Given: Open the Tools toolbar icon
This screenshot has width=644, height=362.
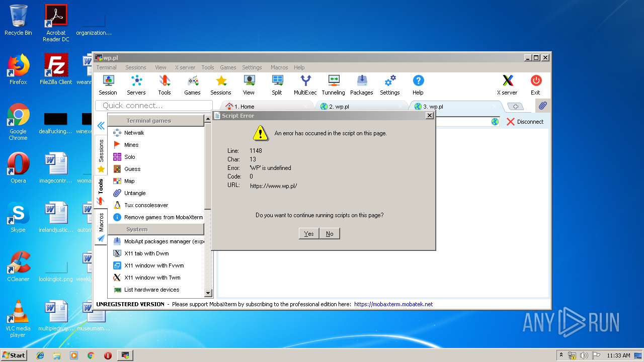Looking at the screenshot, I should coord(165,85).
